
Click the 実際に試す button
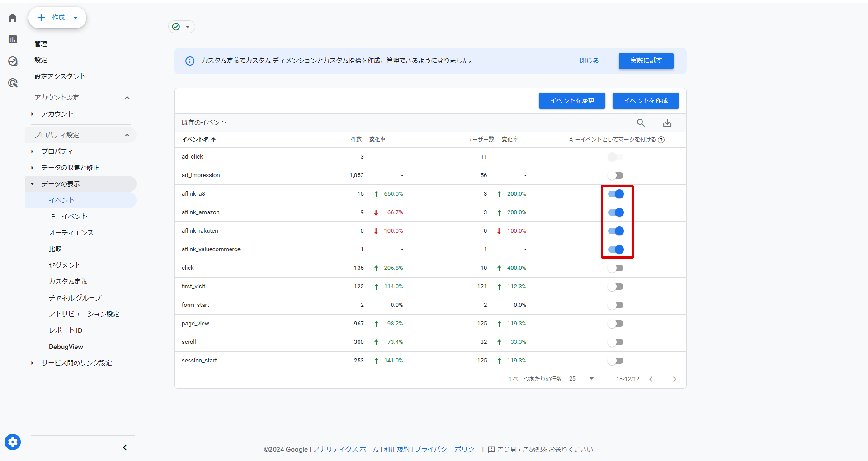[646, 61]
